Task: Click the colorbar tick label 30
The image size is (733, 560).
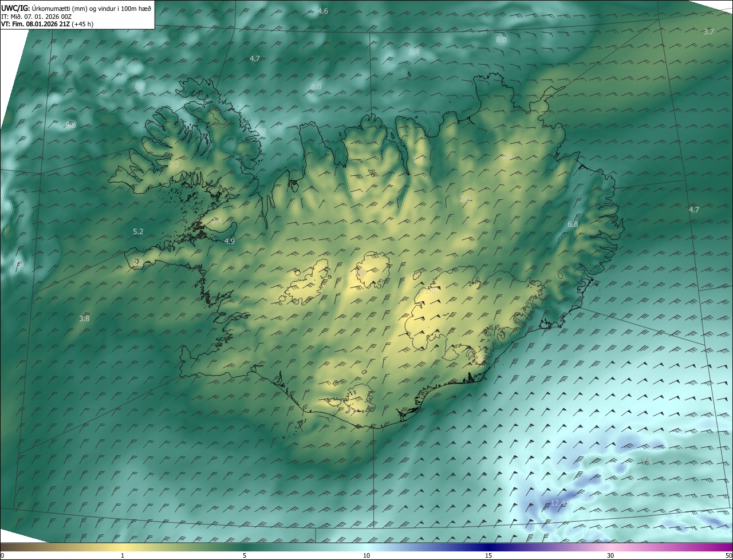Action: 610,555
